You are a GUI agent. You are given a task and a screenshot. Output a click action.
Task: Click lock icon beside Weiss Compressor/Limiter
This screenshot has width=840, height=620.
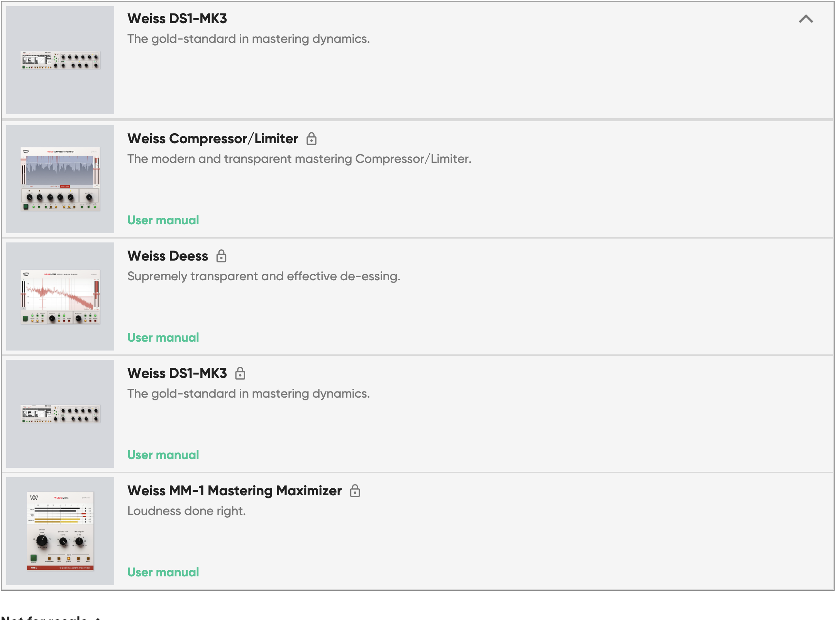(312, 139)
